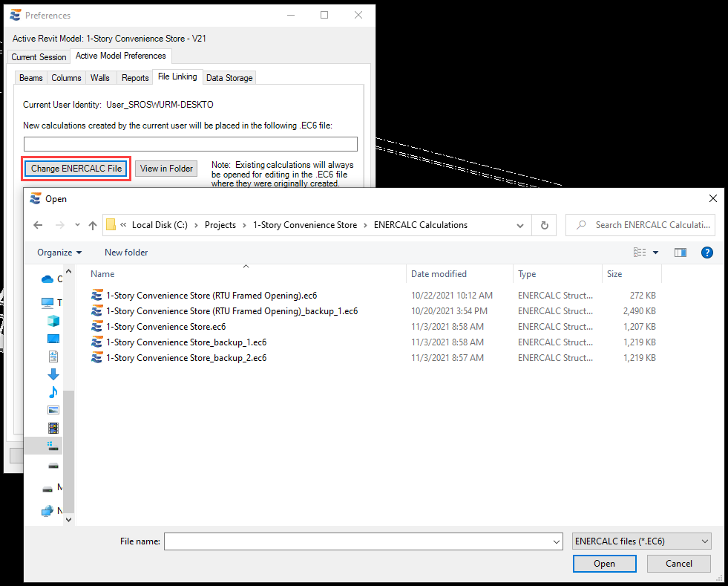This screenshot has height=586, width=728.
Task: Click the View in Folder button
Action: click(166, 169)
